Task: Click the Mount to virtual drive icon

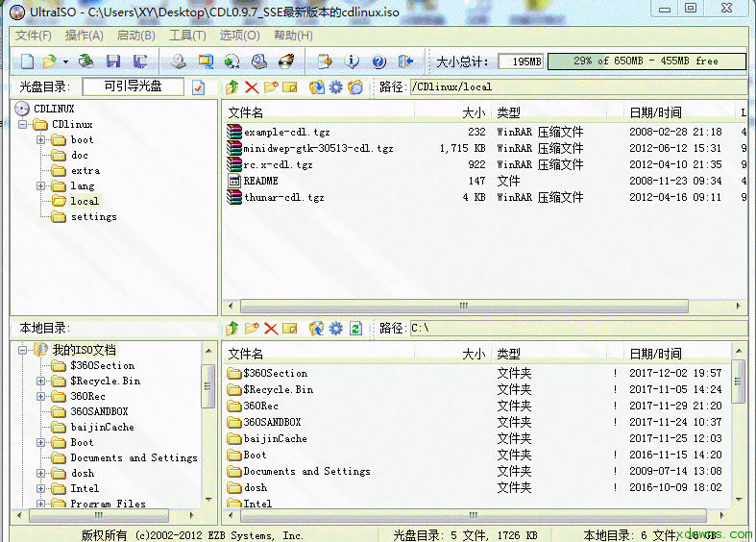Action: click(259, 62)
